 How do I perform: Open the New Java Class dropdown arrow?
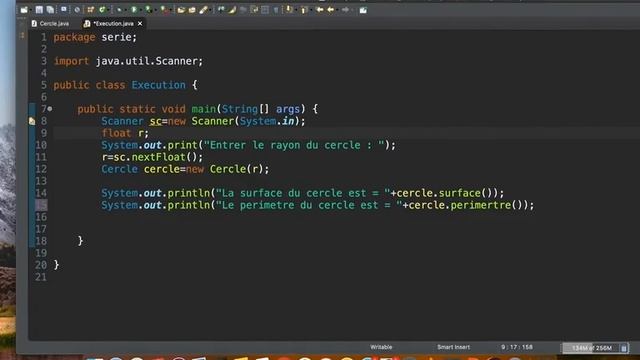pos(108,10)
